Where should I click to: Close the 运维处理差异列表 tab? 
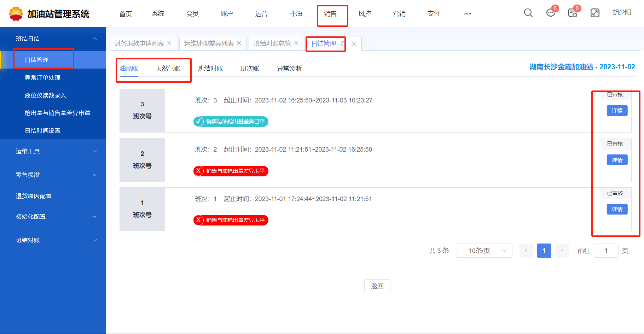(239, 43)
